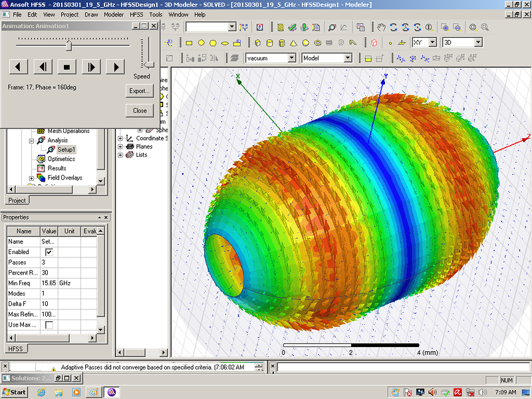Click the animation frame slider handle
The height and width of the screenshot is (399, 532).
tap(68, 45)
